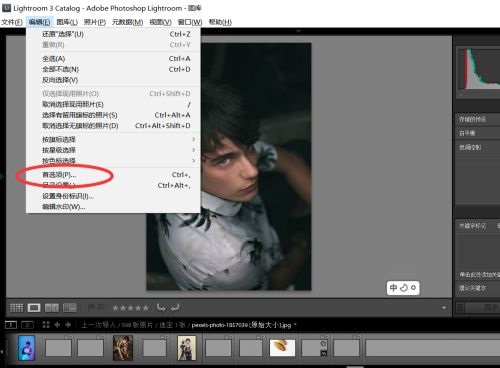The image size is (500, 368).
Task: Go forward with filmstrip right arrow
Action: pyautogui.click(x=68, y=325)
